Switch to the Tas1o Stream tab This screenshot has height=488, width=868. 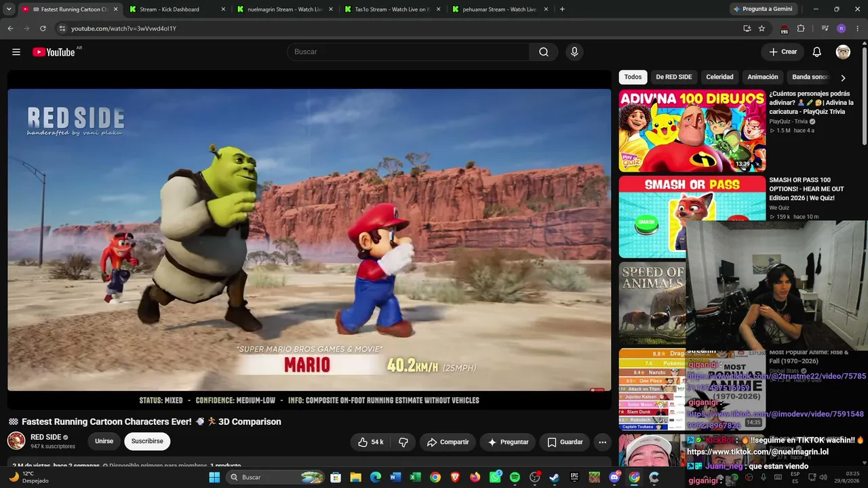pos(391,9)
